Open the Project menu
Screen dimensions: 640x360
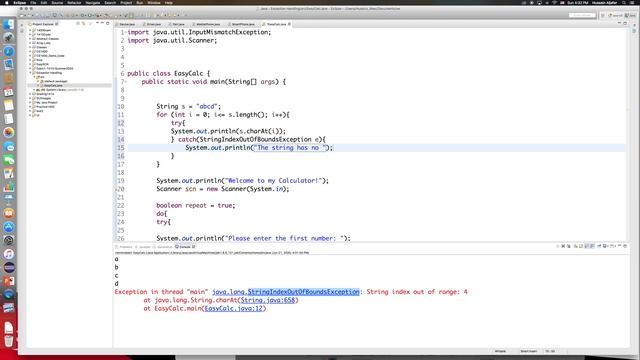tap(126, 3)
